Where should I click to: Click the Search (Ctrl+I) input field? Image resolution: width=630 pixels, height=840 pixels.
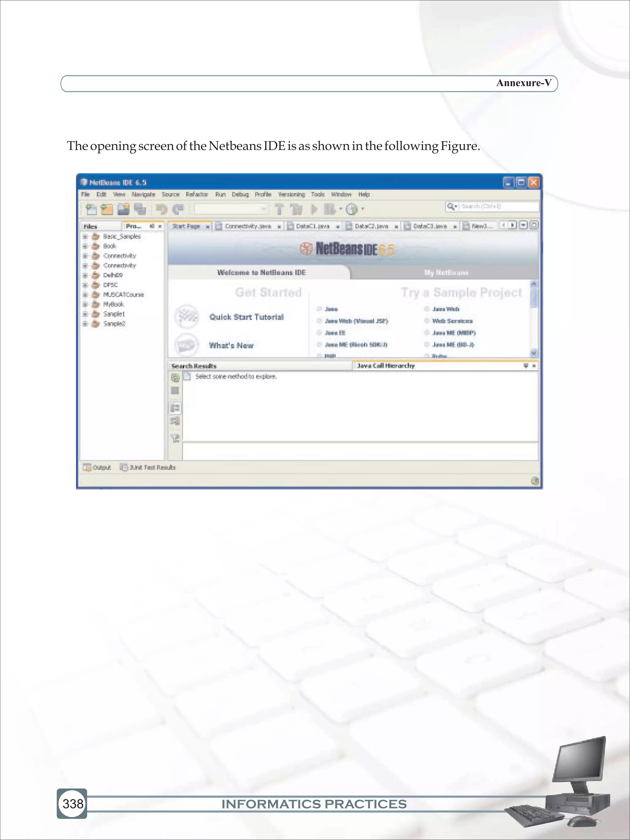[x=499, y=206]
